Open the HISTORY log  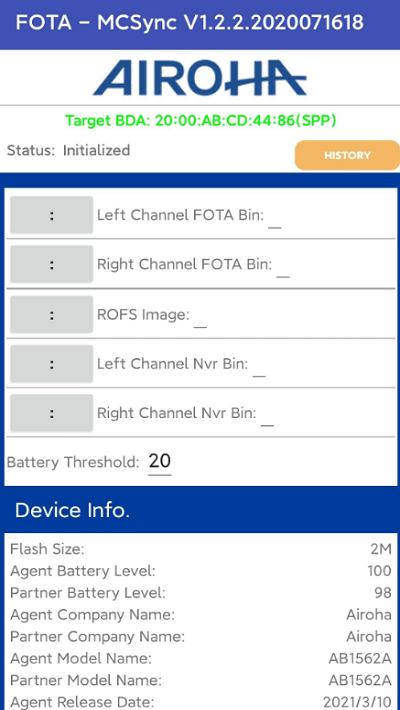click(347, 155)
